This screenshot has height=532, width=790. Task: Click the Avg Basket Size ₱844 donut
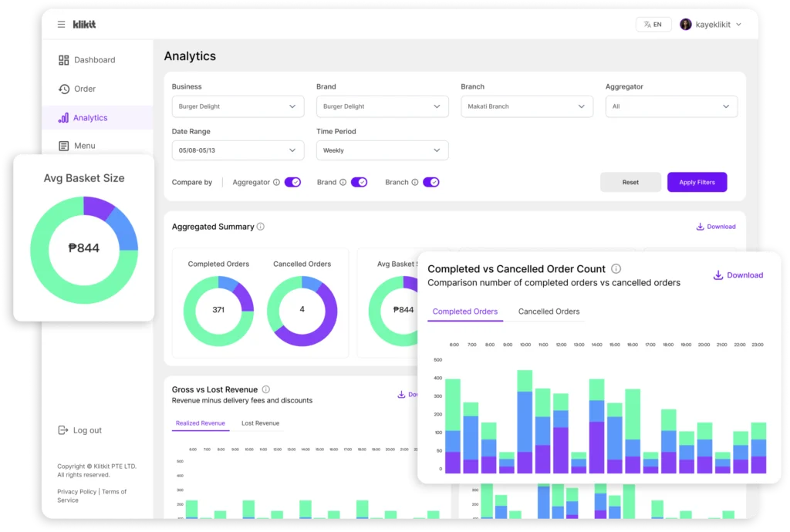coord(84,250)
